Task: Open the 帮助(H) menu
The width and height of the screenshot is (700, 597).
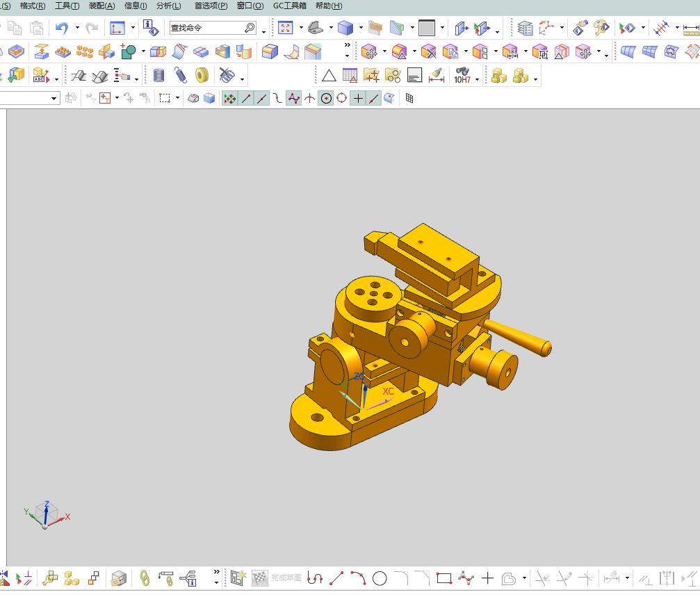Action: (329, 6)
